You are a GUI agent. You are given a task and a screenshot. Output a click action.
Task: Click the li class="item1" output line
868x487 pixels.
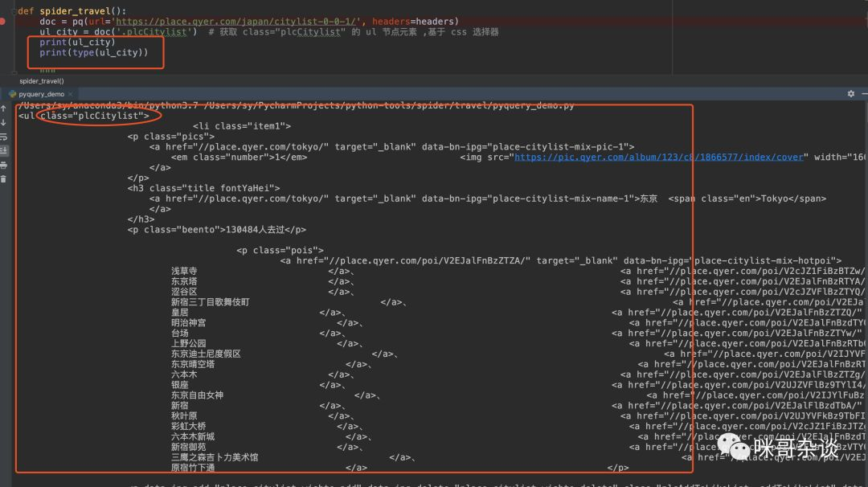pos(242,126)
